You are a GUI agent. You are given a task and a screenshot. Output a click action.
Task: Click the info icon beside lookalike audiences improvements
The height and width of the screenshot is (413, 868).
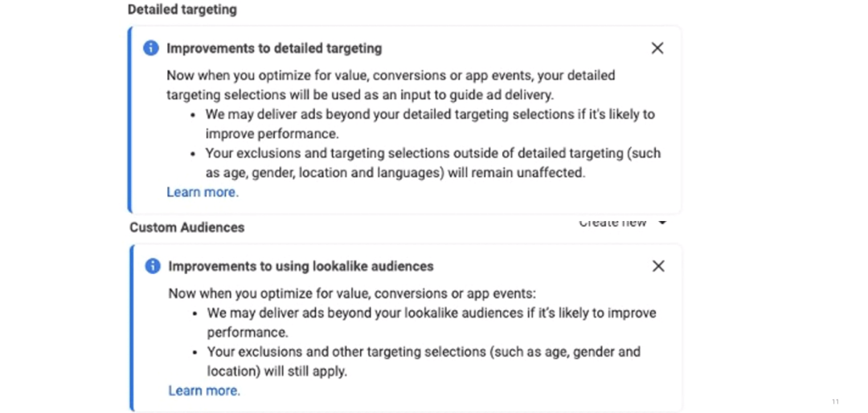(152, 266)
